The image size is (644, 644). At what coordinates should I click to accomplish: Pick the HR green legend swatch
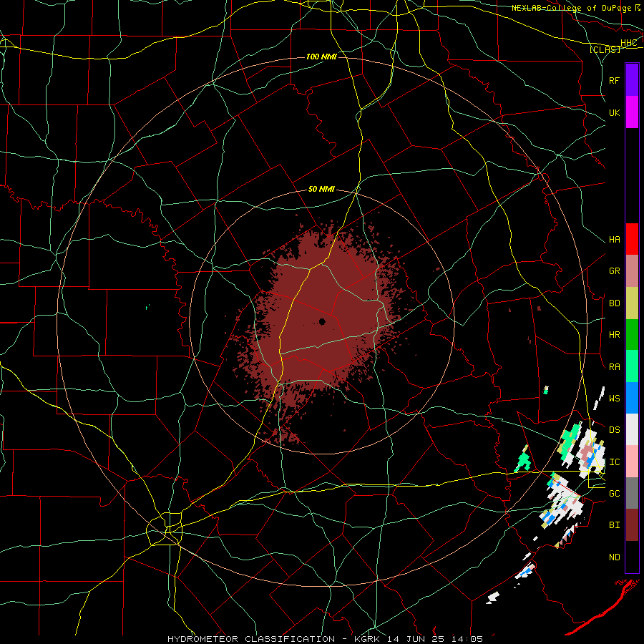[632, 335]
